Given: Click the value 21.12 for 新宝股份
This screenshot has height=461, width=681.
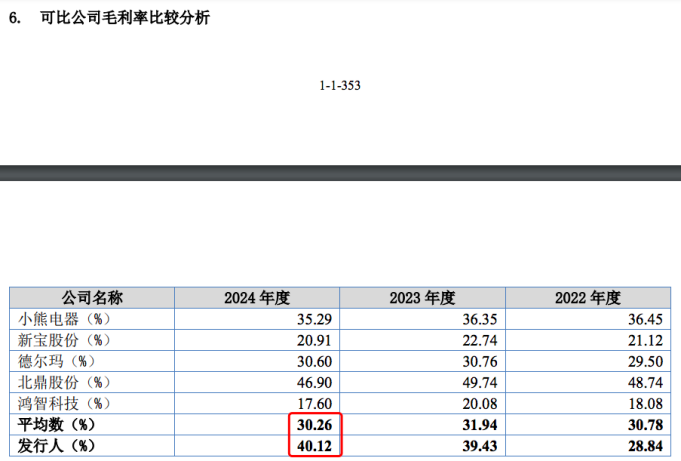Looking at the screenshot, I should pyautogui.click(x=645, y=340).
